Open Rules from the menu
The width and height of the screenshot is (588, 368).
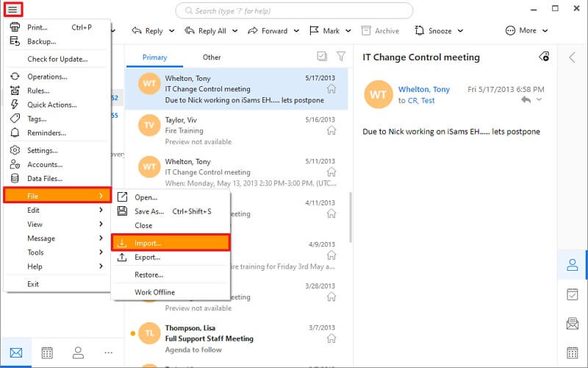coord(57,91)
